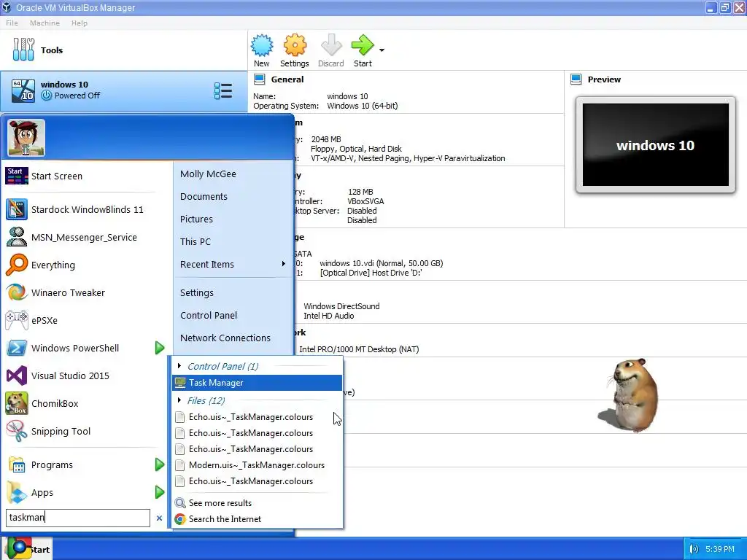Image resolution: width=747 pixels, height=560 pixels.
Task: Start the VM with green arrow
Action: [x=363, y=45]
